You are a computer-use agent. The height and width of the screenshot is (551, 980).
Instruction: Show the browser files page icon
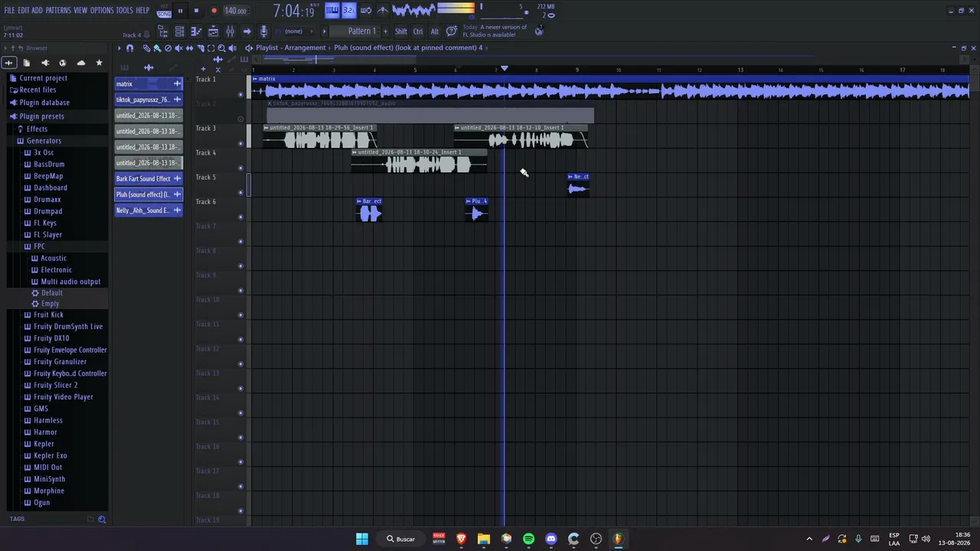[x=27, y=63]
